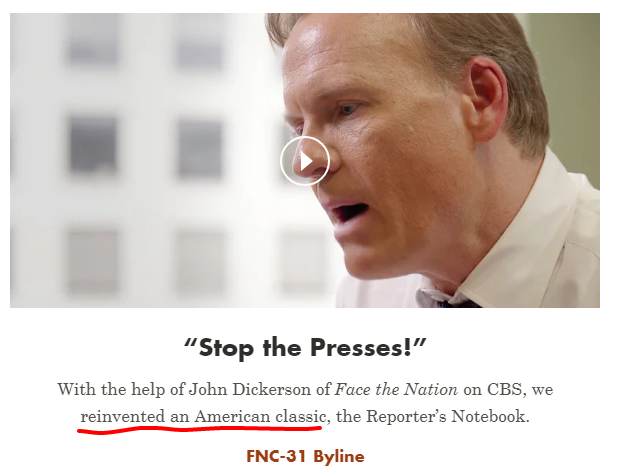This screenshot has height=475, width=620.
Task: Click the man's ear in the video frame
Action: click(x=485, y=99)
